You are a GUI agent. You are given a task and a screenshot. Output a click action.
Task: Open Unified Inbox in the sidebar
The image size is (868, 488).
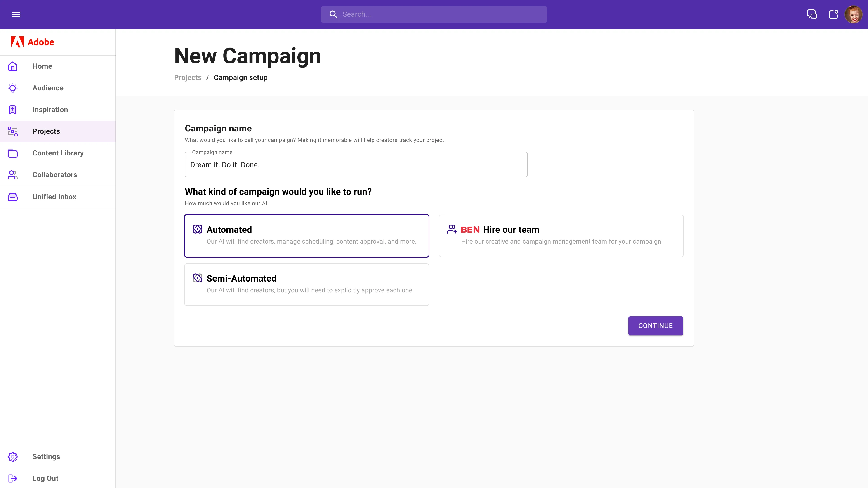(58, 197)
